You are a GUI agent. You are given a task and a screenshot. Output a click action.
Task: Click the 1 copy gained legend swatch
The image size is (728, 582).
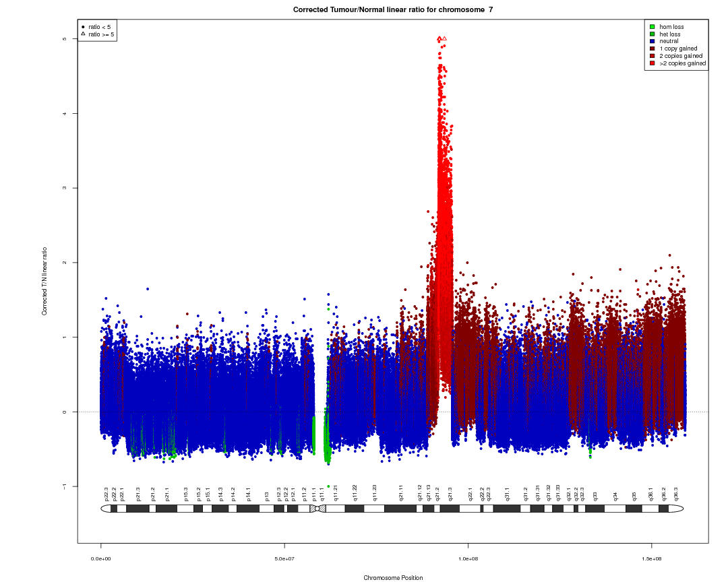(653, 48)
